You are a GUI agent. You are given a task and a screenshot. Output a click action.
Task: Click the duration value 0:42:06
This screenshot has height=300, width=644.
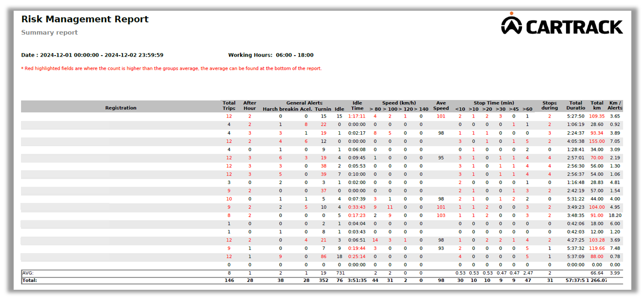click(576, 224)
